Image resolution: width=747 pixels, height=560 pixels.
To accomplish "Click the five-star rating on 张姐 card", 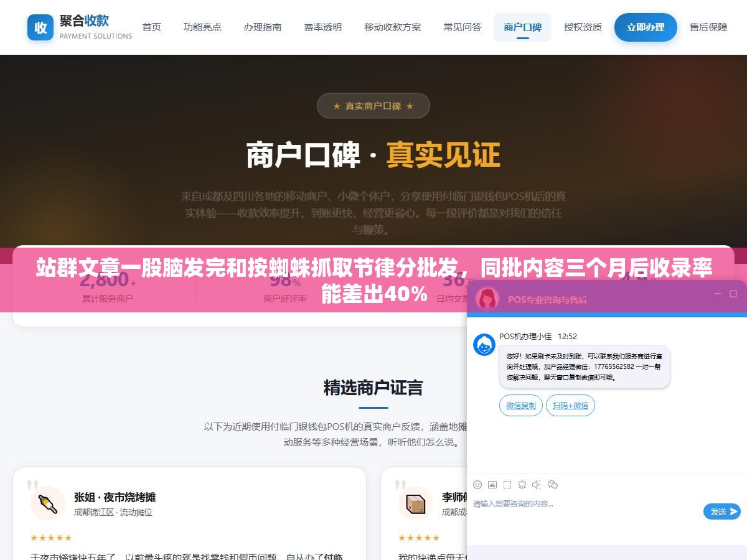I will 51,538.
